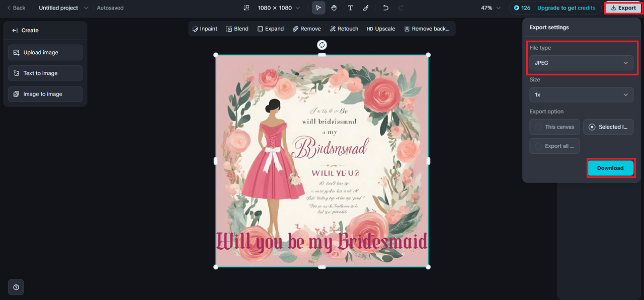Viewport: 644px width, 300px height.
Task: Click the Download button
Action: click(610, 168)
